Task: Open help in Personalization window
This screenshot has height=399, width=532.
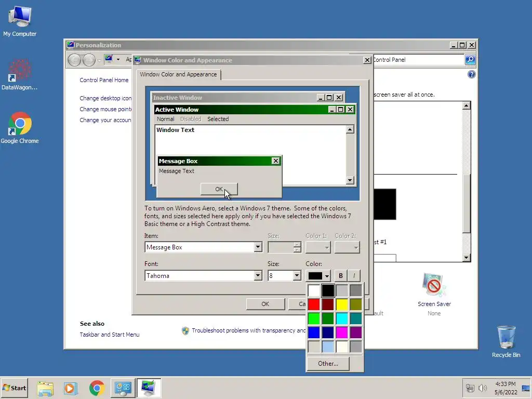Action: pyautogui.click(x=472, y=74)
